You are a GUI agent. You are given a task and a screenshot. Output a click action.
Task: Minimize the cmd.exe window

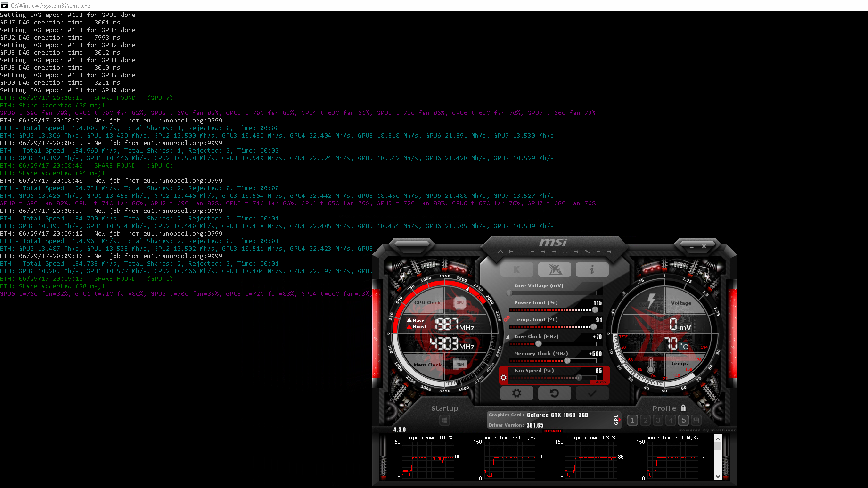tap(850, 5)
